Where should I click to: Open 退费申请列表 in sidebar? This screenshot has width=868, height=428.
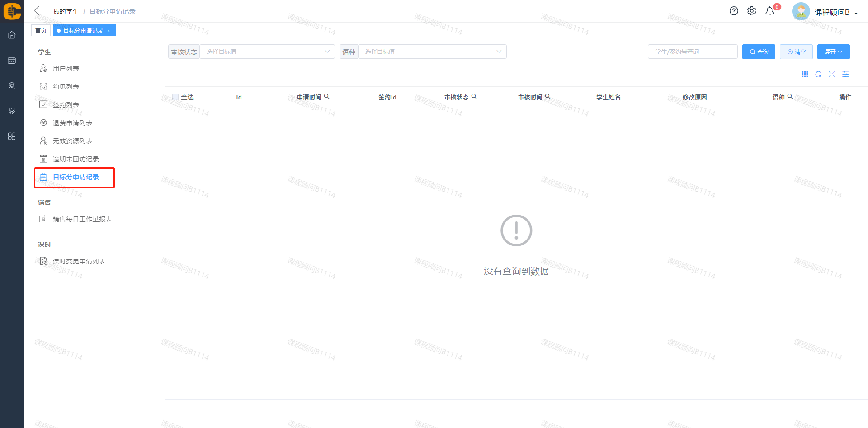pyautogui.click(x=72, y=123)
